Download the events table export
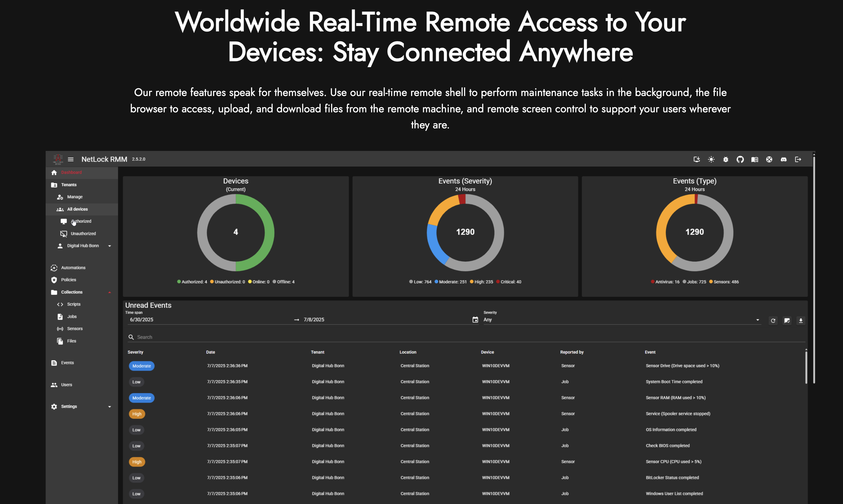843x504 pixels. [800, 321]
